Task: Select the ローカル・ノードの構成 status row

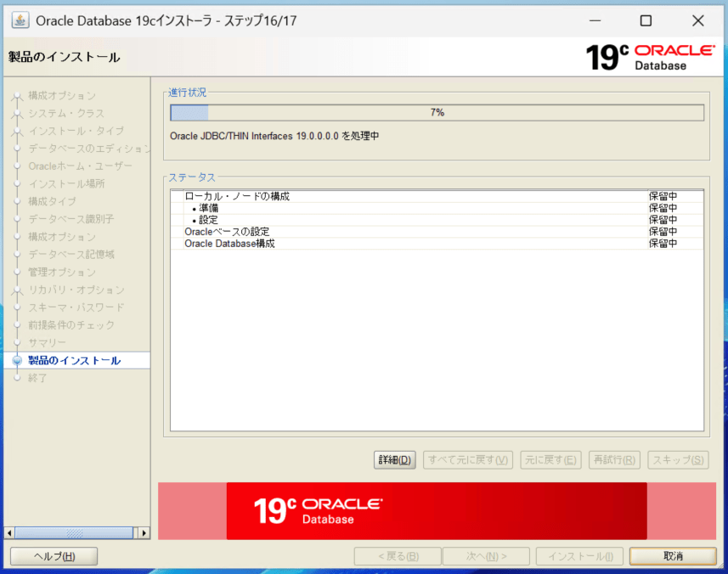Action: 237,196
